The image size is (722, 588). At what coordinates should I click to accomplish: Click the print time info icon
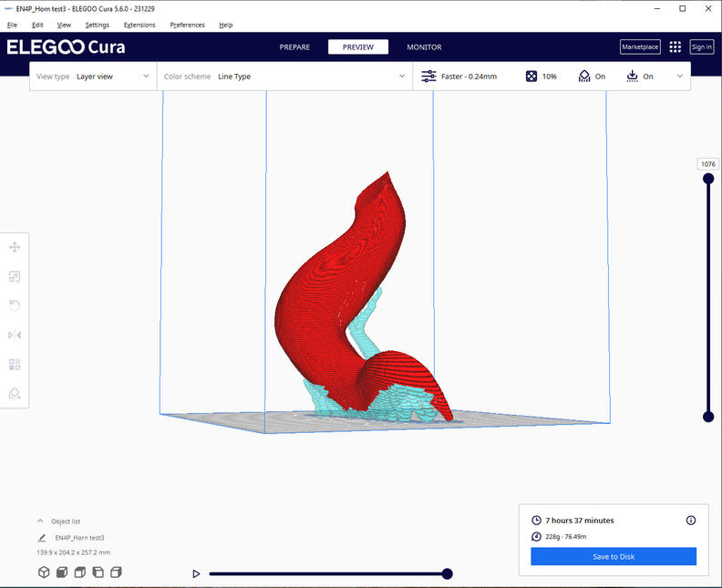click(x=690, y=521)
